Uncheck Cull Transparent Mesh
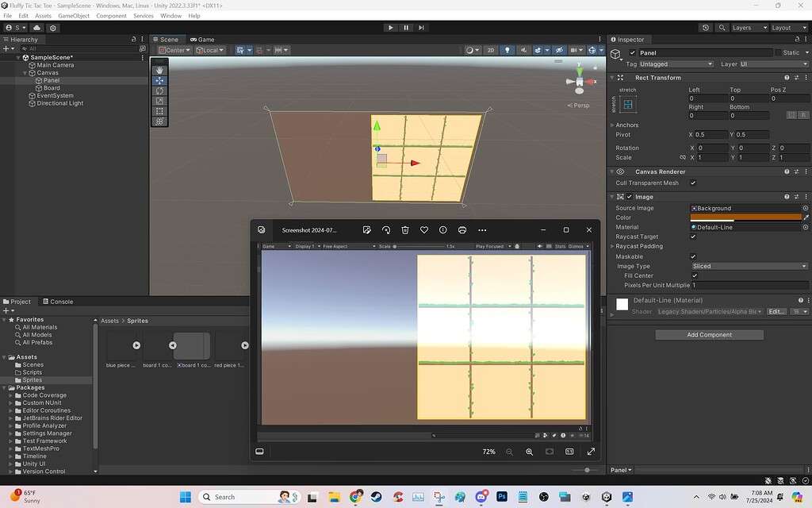This screenshot has width=812, height=508. 693,183
